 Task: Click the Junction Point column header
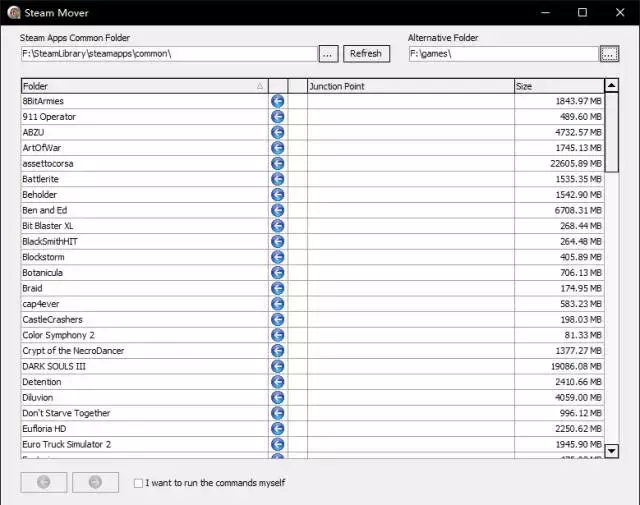(411, 86)
